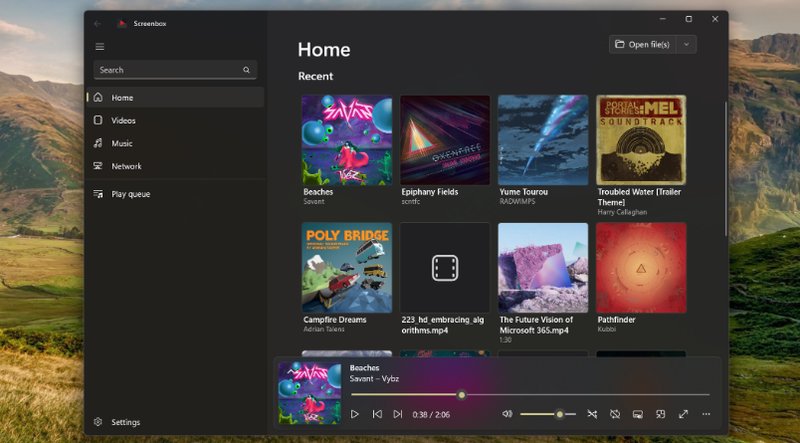800x443 pixels.
Task: Click the Open file(s) button
Action: click(x=642, y=44)
